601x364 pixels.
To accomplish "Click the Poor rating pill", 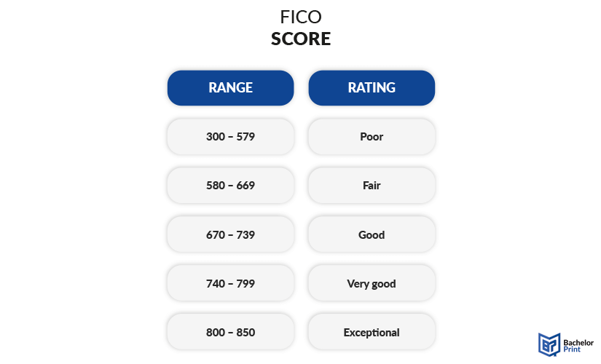I will [372, 136].
